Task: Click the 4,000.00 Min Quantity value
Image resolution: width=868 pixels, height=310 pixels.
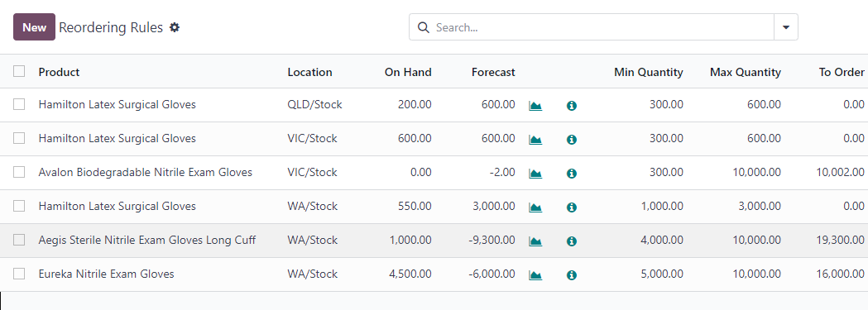Action: [x=663, y=241]
